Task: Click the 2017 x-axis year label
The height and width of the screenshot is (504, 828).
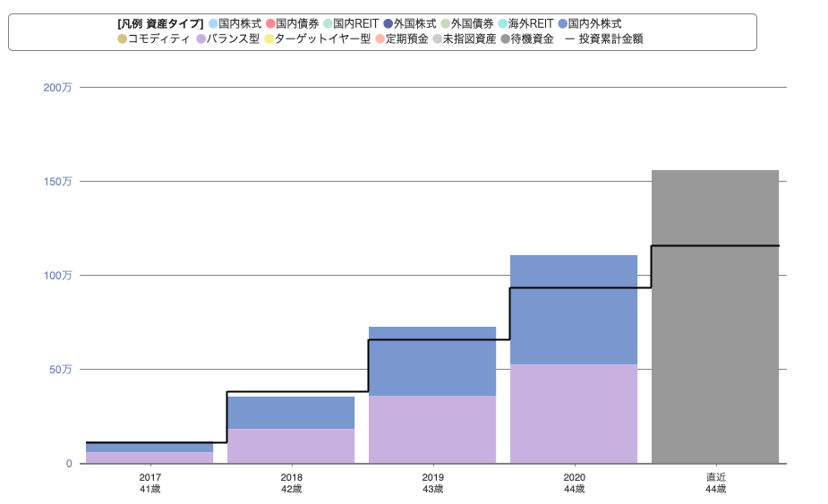Action: click(150, 477)
